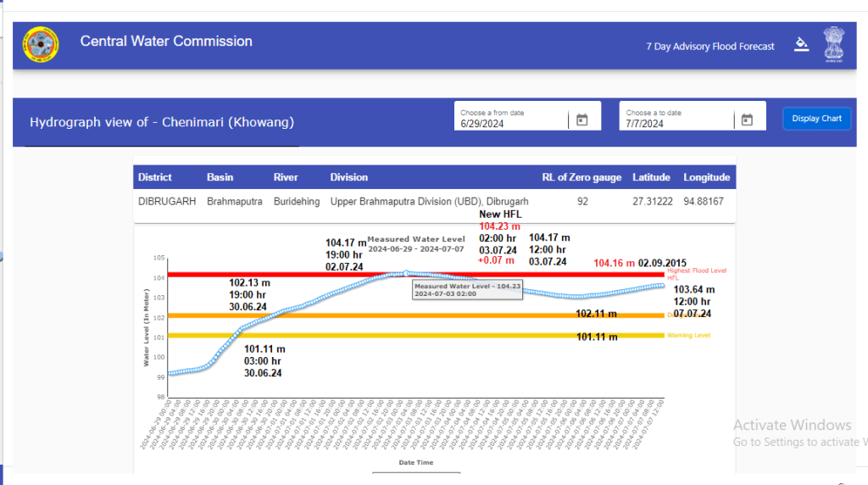This screenshot has width=868, height=485.
Task: Click the last data point of the water level curve
Action: coord(664,285)
